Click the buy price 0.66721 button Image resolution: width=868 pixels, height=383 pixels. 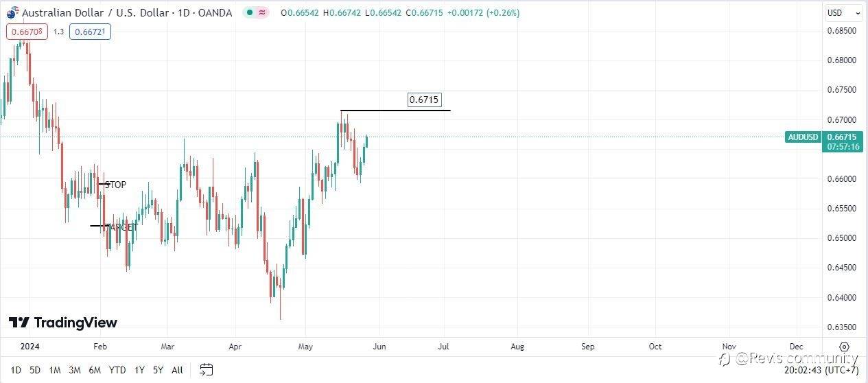pyautogui.click(x=90, y=31)
